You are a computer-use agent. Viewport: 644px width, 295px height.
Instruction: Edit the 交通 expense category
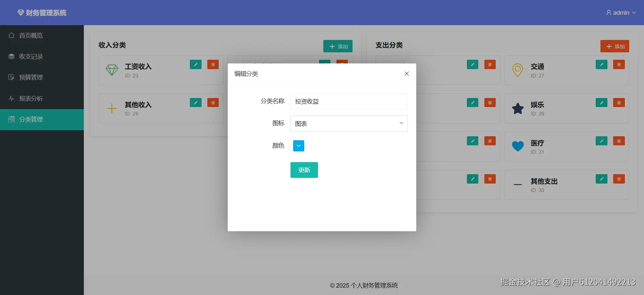pos(601,64)
